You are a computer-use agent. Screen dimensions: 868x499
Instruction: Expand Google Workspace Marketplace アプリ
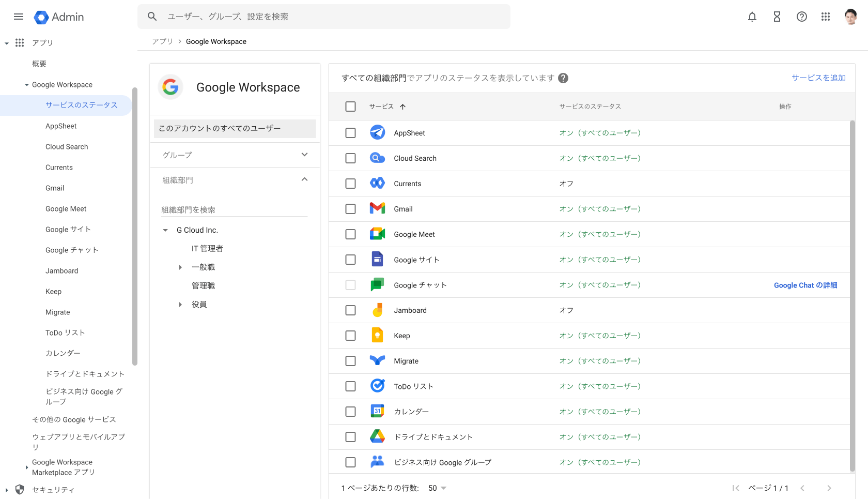[27, 467]
